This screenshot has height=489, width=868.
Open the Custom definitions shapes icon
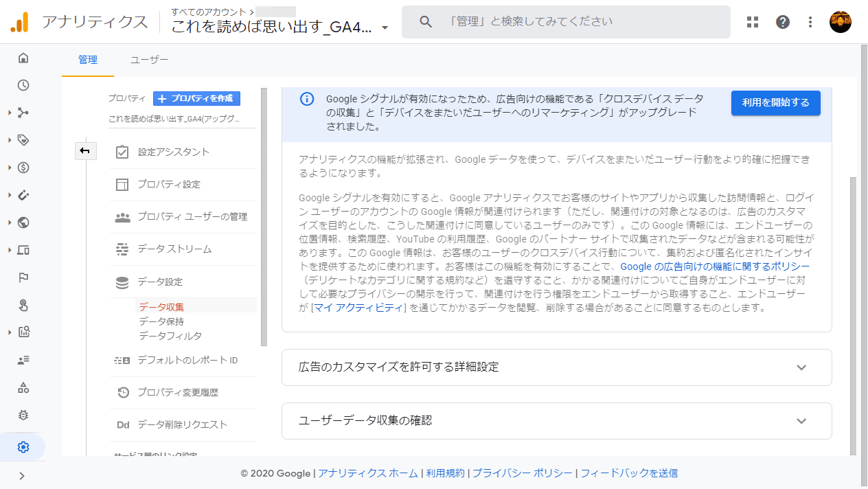click(x=23, y=387)
